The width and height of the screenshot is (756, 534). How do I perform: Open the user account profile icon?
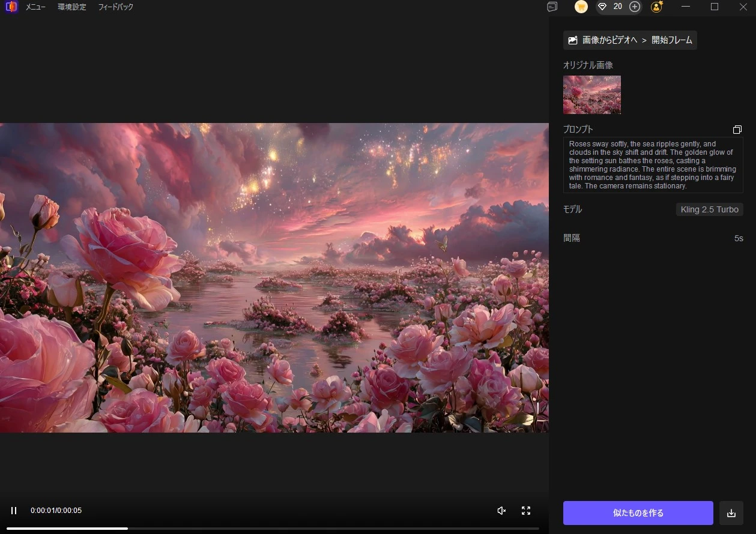657,7
